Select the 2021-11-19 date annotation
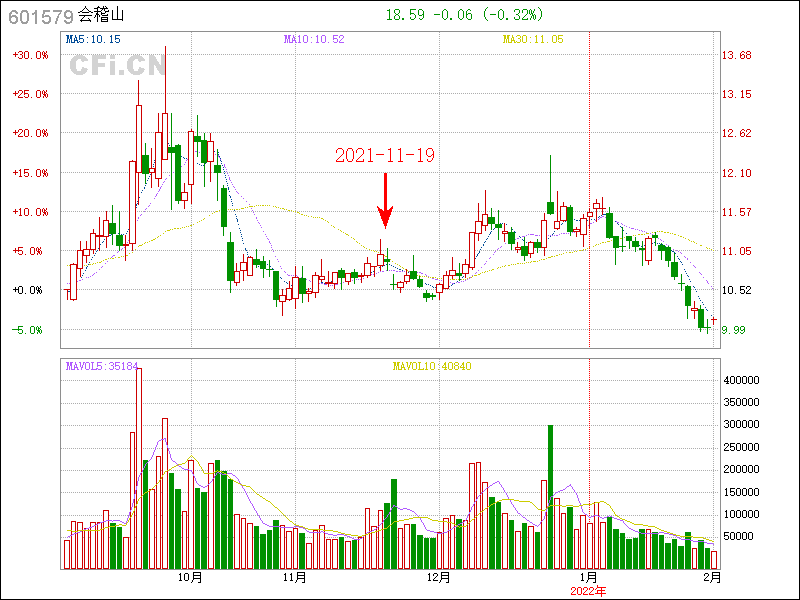 [x=384, y=155]
